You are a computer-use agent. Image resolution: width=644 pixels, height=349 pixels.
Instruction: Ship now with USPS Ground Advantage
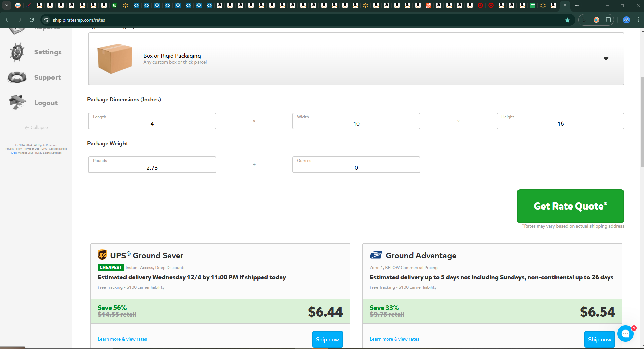point(600,339)
